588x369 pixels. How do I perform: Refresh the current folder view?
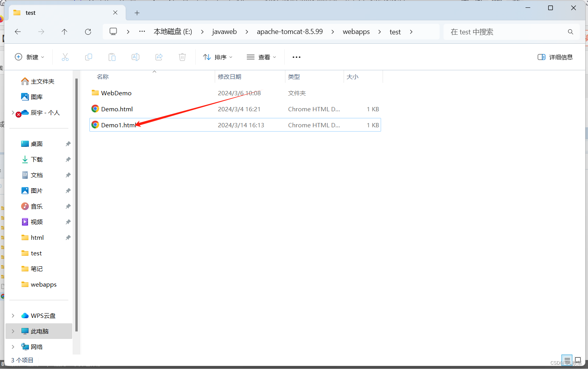coord(88,32)
